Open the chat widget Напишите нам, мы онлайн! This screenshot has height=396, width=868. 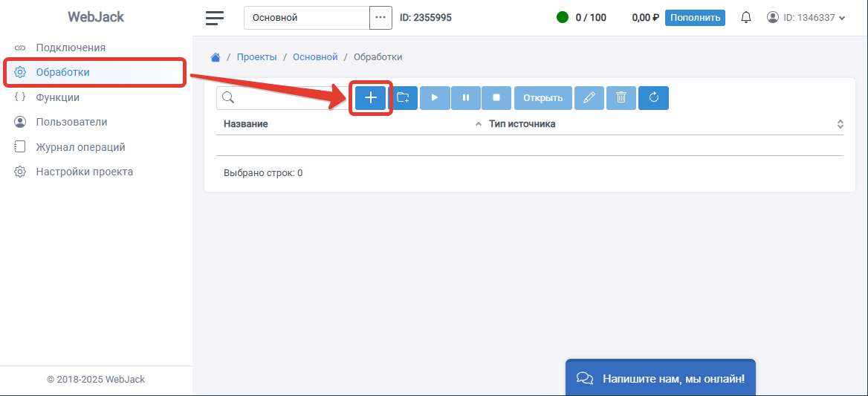tap(661, 379)
